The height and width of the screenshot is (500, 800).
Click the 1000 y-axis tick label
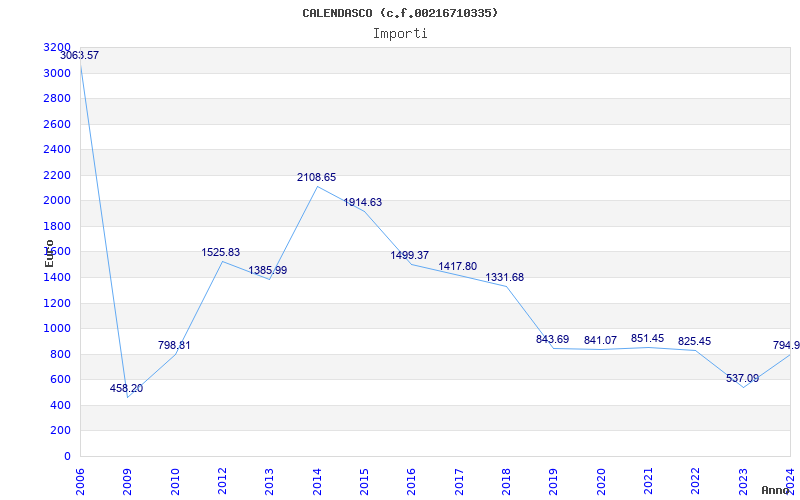(x=57, y=329)
